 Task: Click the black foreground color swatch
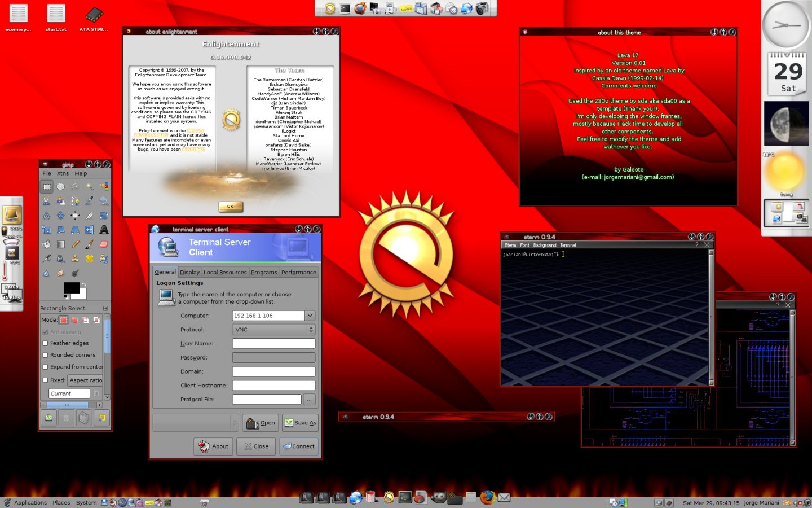point(71,288)
